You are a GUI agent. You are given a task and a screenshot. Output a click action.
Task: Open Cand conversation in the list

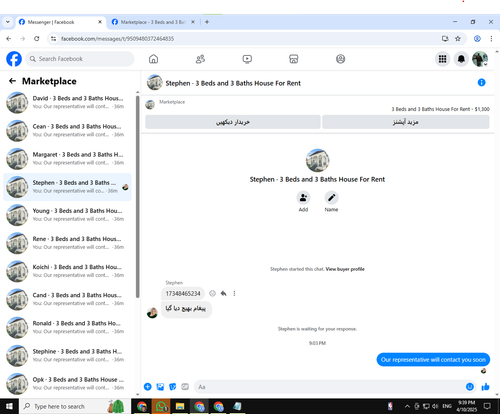pyautogui.click(x=68, y=299)
